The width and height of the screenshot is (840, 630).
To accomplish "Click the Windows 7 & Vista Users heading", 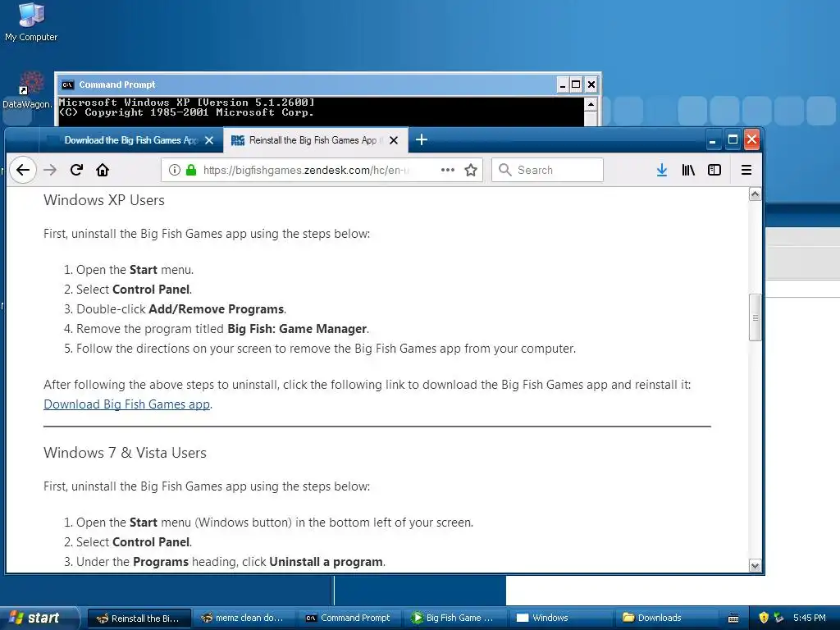I will pos(125,453).
